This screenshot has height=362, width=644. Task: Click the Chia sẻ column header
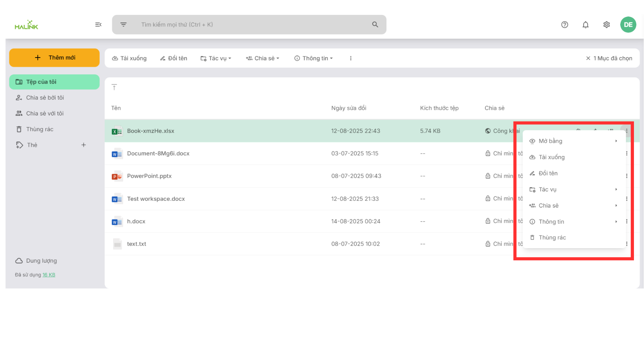click(494, 108)
